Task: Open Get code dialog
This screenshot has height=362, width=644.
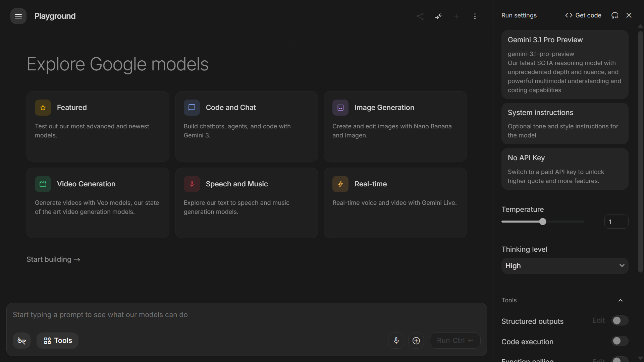Action: click(x=583, y=15)
